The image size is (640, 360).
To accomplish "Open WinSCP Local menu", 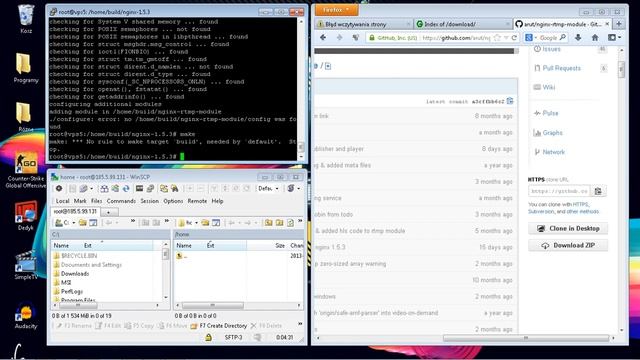I will tap(62, 201).
